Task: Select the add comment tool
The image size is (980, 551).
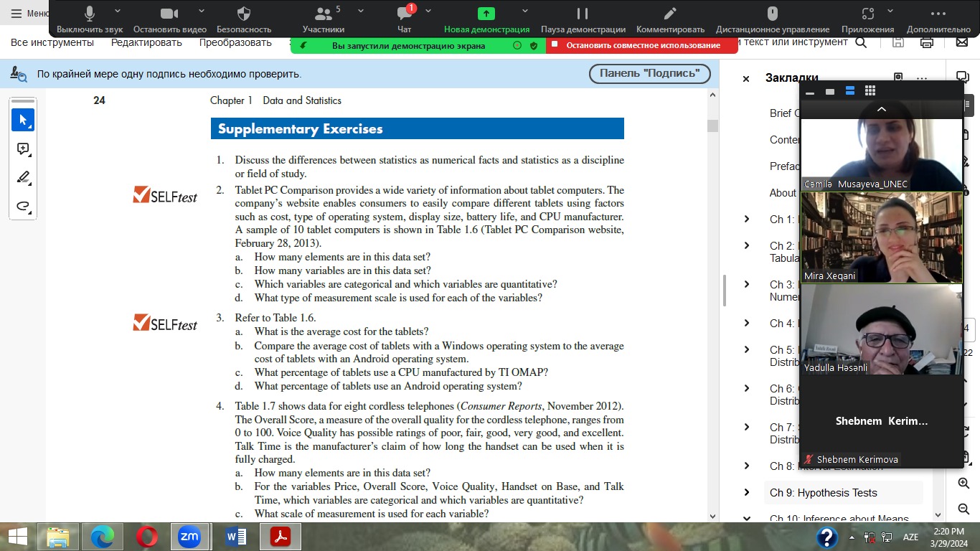Action: [23, 149]
